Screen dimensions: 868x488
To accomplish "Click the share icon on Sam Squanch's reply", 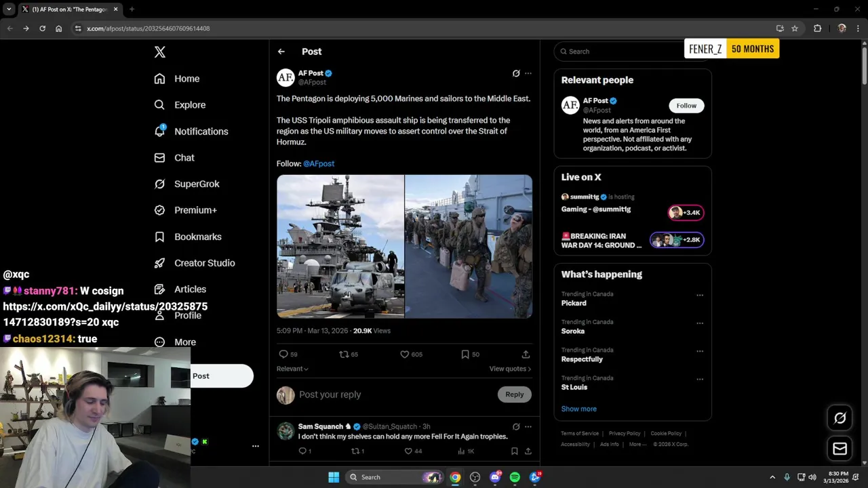I will (x=528, y=451).
